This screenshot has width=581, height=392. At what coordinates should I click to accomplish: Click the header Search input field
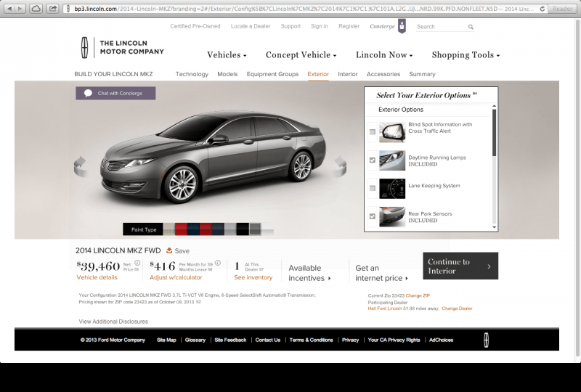pos(439,27)
